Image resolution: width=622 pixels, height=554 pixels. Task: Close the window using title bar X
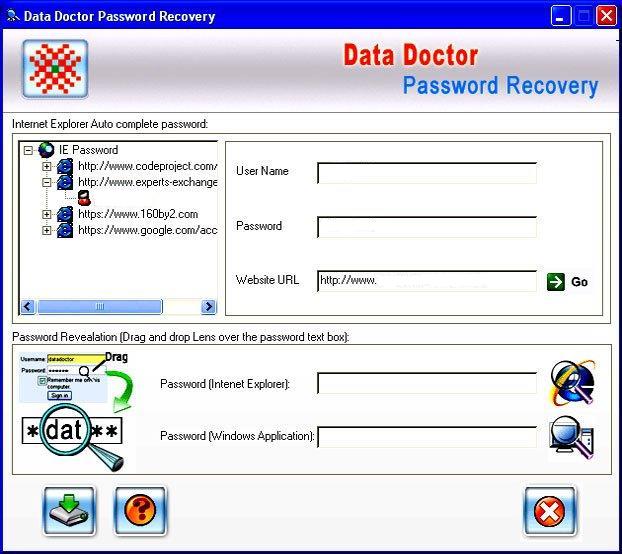607,16
